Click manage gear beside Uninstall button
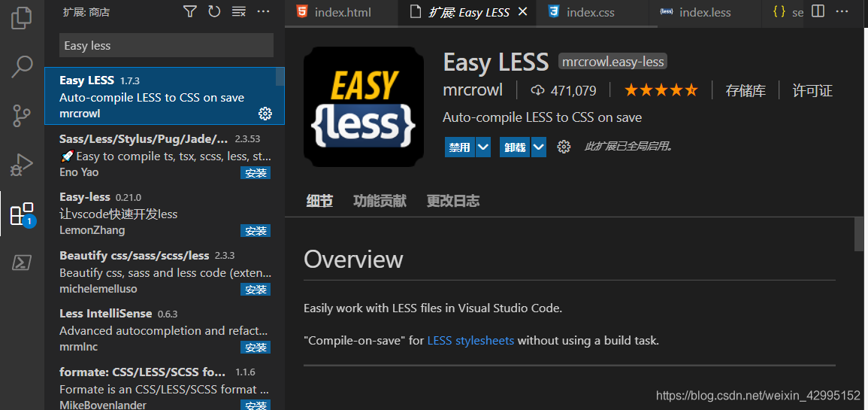The image size is (868, 410). point(564,147)
